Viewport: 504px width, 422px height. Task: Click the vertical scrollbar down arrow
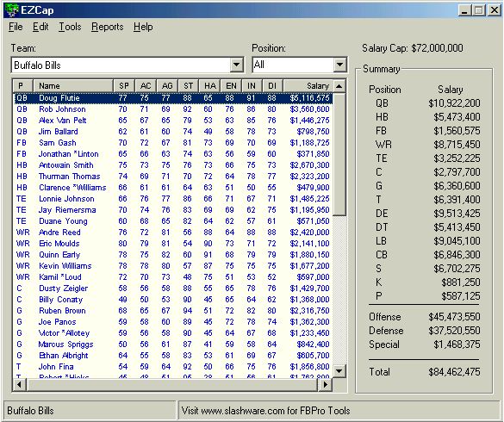(x=339, y=371)
